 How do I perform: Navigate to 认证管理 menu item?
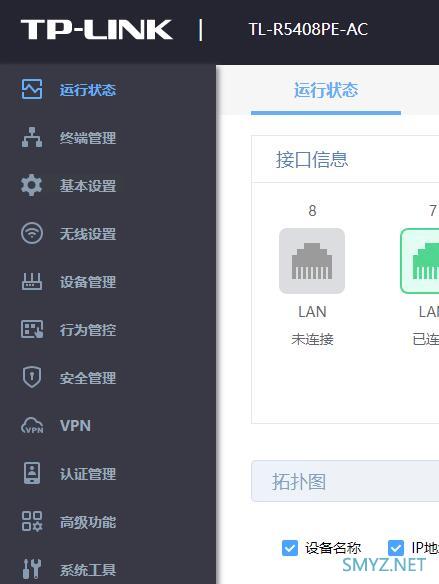point(88,474)
